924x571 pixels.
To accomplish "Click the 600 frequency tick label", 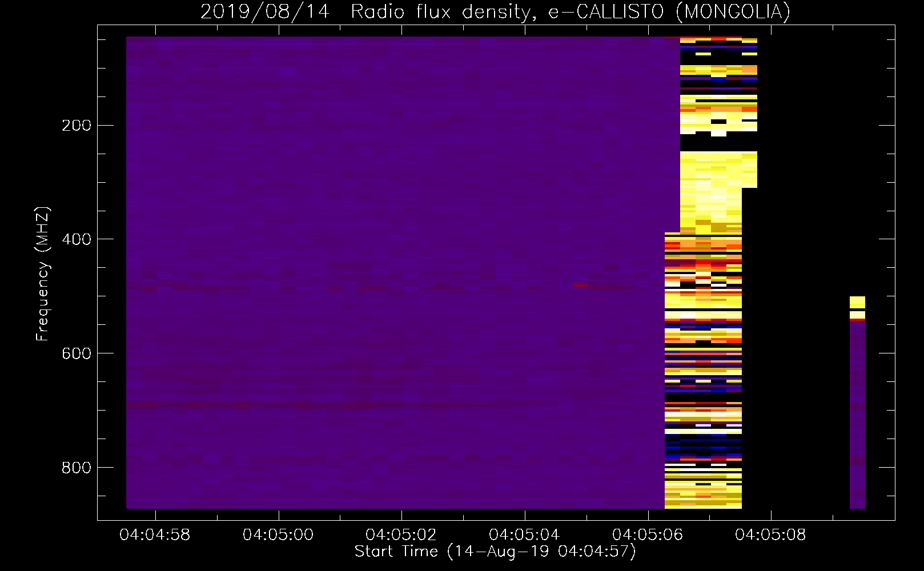I will pyautogui.click(x=77, y=353).
